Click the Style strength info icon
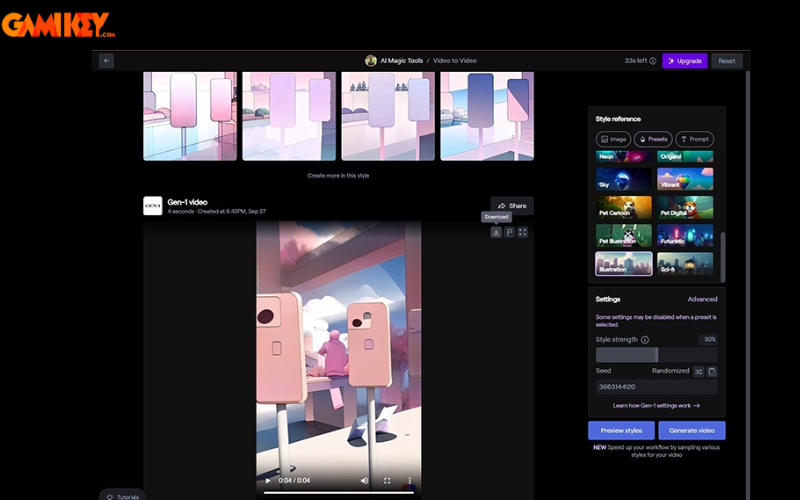 click(x=644, y=340)
